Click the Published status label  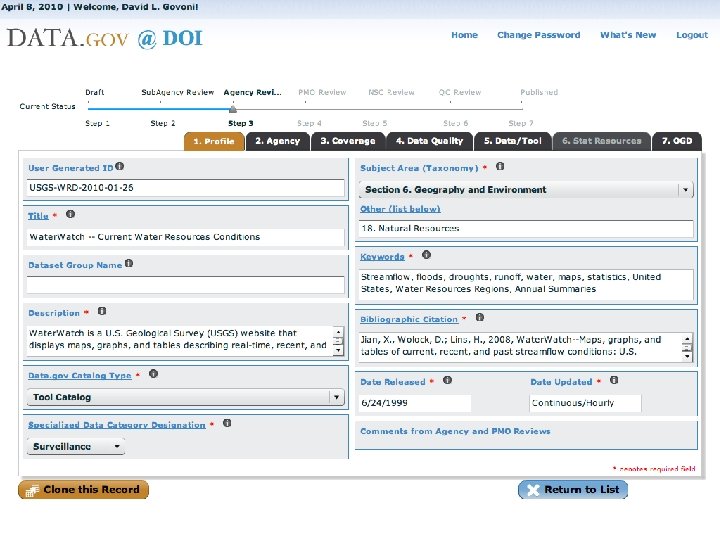pos(539,92)
